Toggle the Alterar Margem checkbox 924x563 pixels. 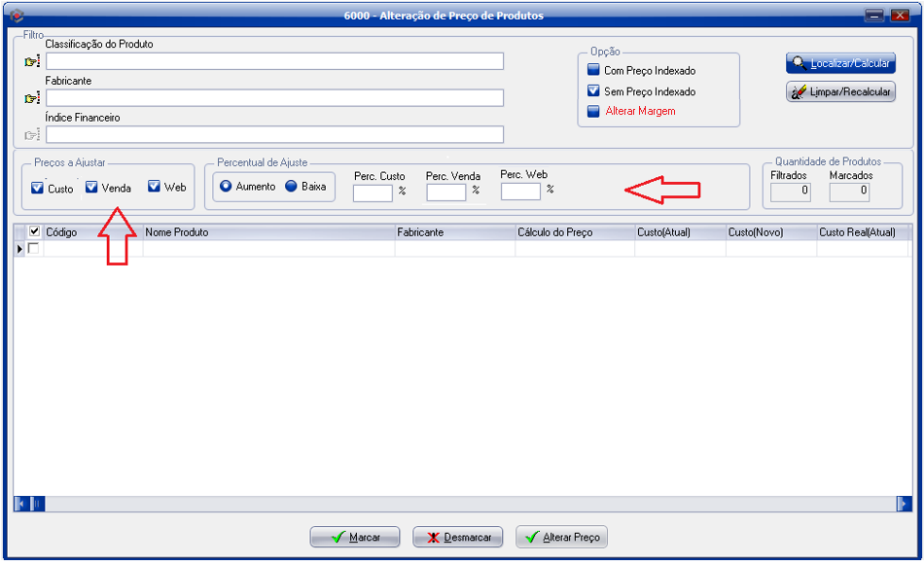click(x=594, y=112)
